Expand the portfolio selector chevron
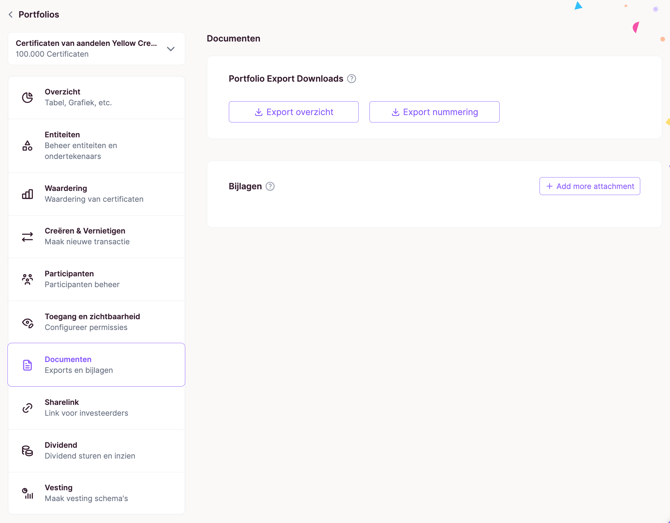The height and width of the screenshot is (523, 670). [x=171, y=49]
